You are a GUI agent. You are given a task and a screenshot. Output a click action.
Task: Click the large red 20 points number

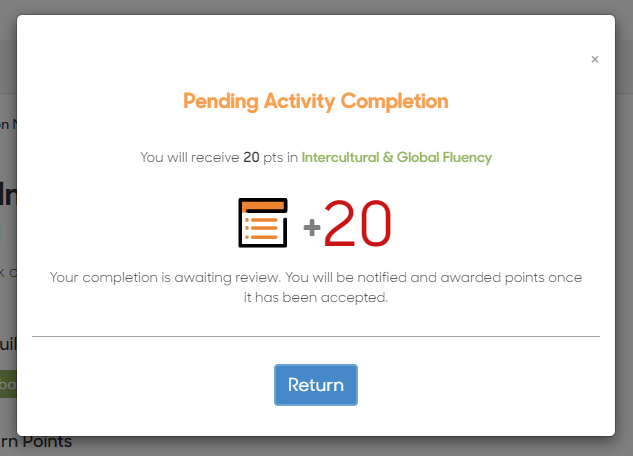pos(358,223)
